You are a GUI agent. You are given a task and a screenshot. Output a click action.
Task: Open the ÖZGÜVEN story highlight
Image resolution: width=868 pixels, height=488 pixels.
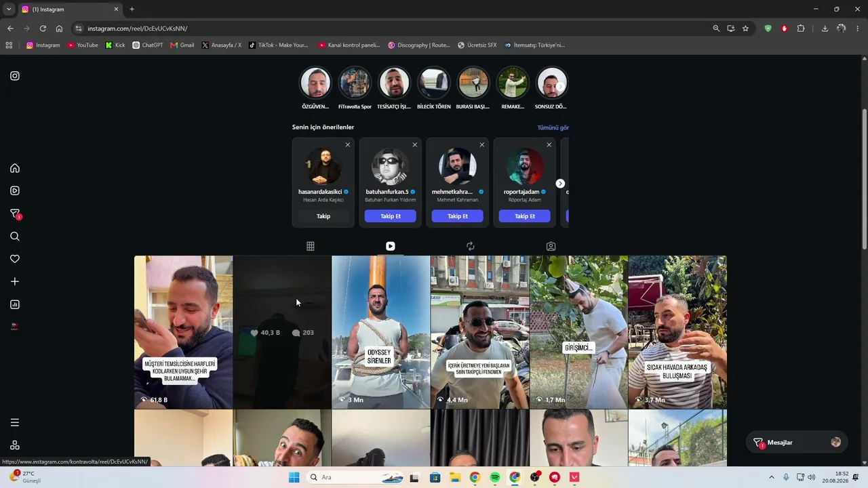click(315, 83)
